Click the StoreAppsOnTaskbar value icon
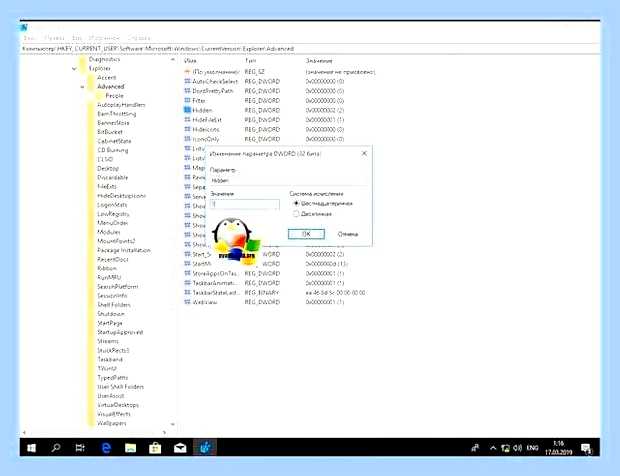 [x=187, y=273]
